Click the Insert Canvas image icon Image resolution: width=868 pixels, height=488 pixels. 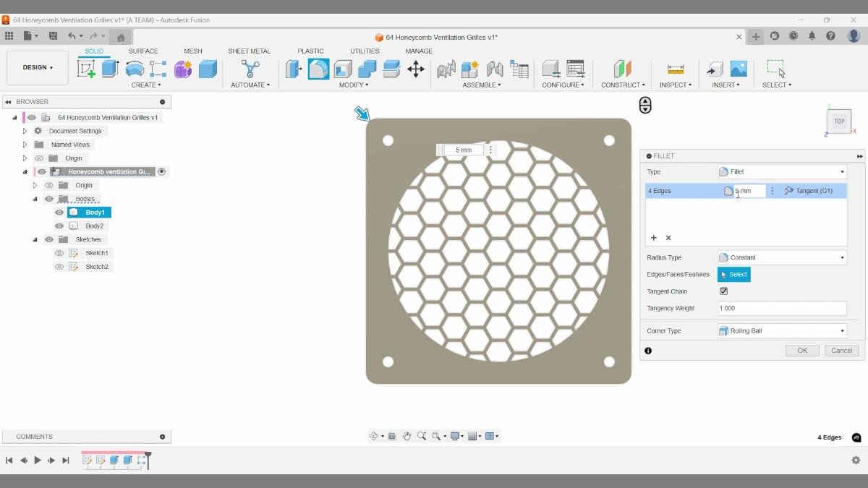click(x=739, y=69)
